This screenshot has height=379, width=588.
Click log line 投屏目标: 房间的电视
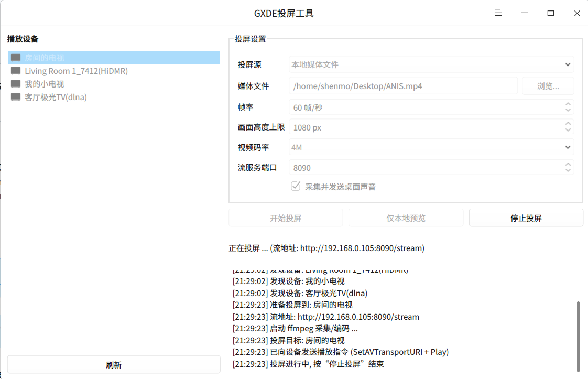tap(288, 340)
